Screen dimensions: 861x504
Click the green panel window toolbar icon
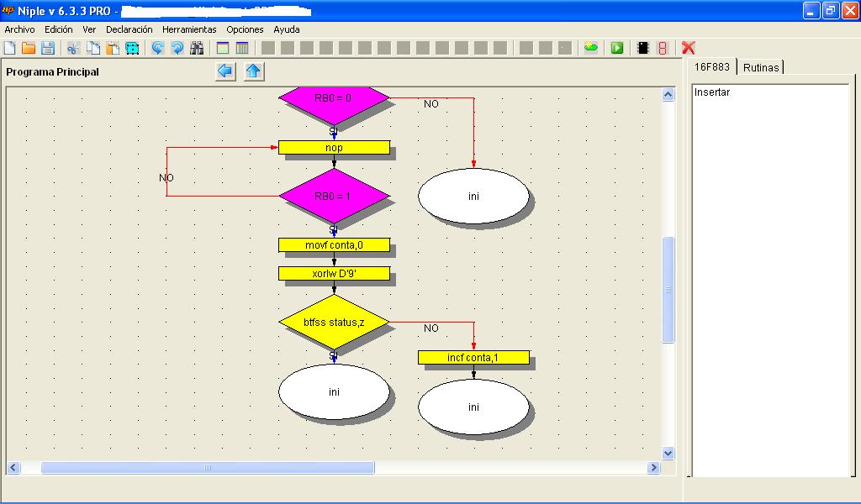(x=222, y=48)
